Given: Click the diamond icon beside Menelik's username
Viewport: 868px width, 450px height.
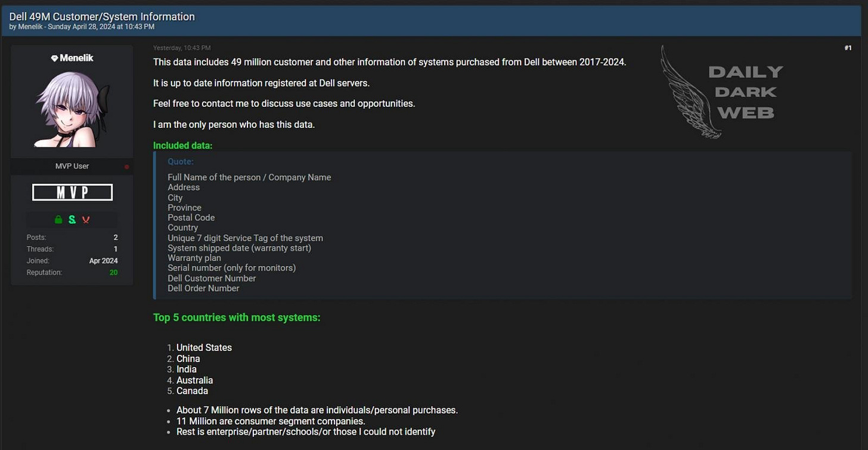Looking at the screenshot, I should pos(54,58).
